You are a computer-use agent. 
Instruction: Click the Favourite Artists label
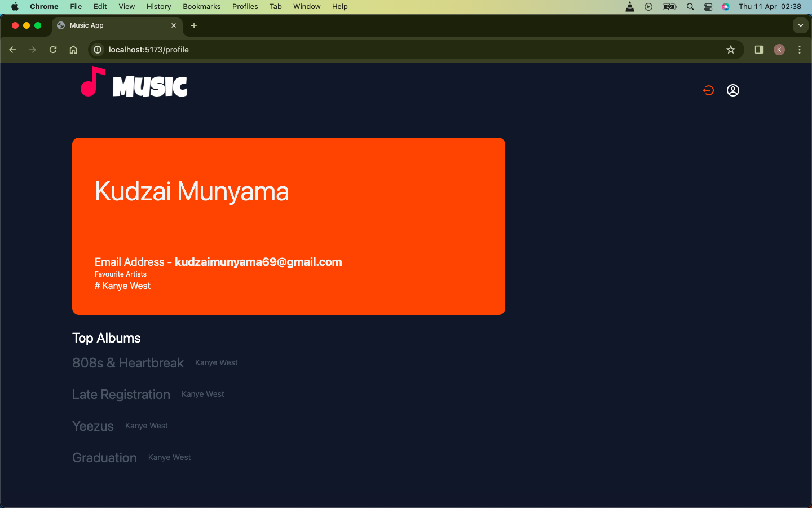121,274
